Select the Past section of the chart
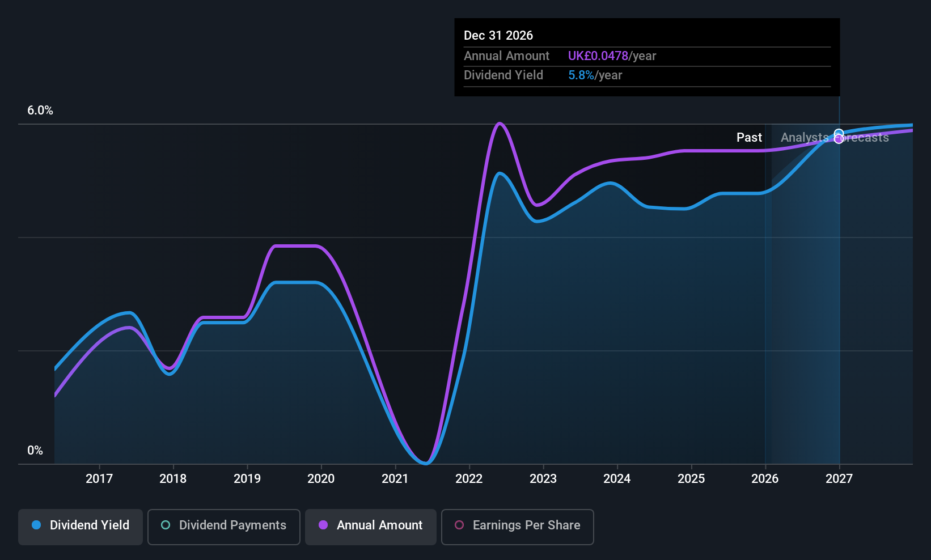This screenshot has width=931, height=560. (x=749, y=137)
